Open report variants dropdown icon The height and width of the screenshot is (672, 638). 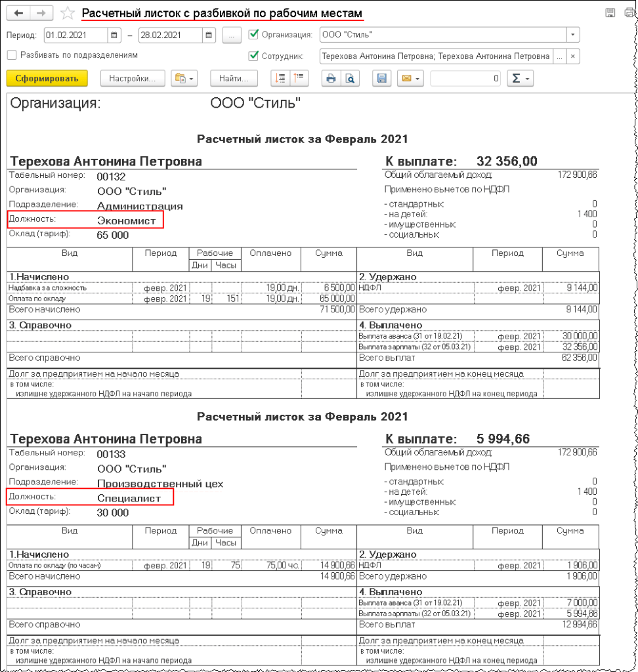point(184,79)
